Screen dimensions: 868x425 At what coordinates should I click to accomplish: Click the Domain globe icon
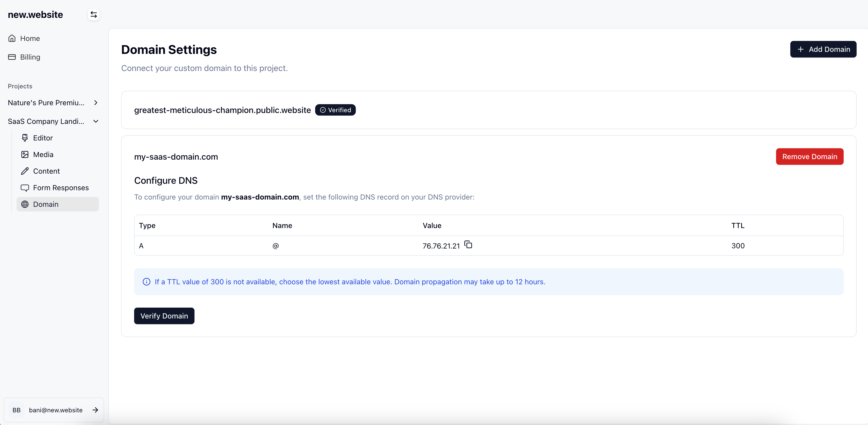tap(25, 204)
